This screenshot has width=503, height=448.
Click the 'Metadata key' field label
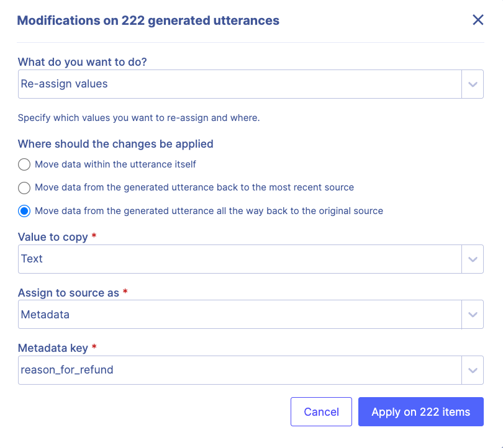click(53, 349)
